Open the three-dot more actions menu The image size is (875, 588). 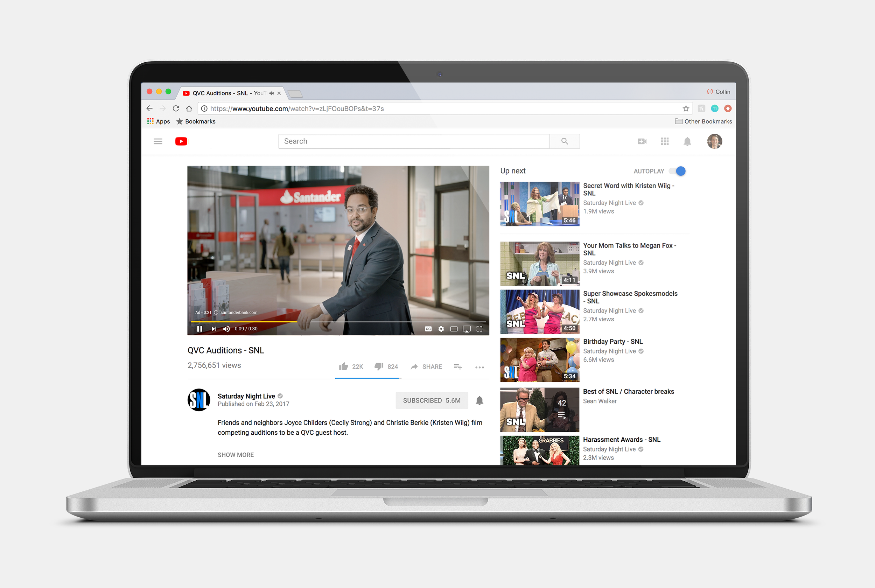point(479,367)
